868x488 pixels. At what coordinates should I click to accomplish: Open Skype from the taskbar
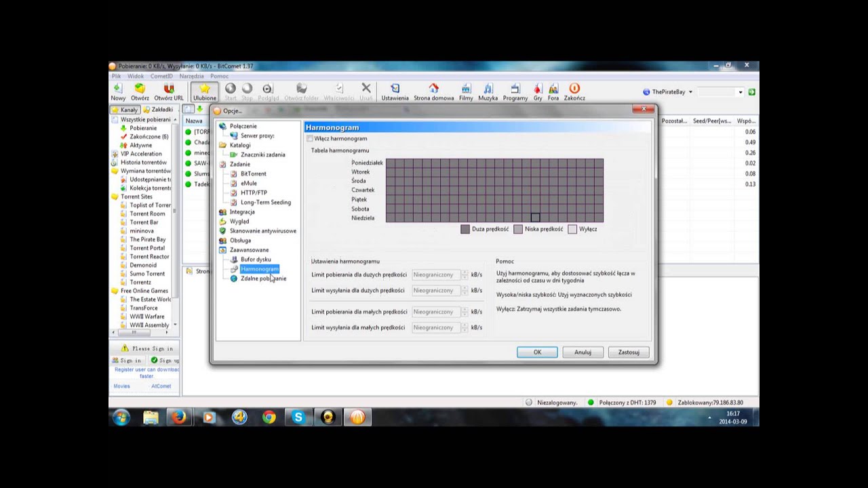298,417
